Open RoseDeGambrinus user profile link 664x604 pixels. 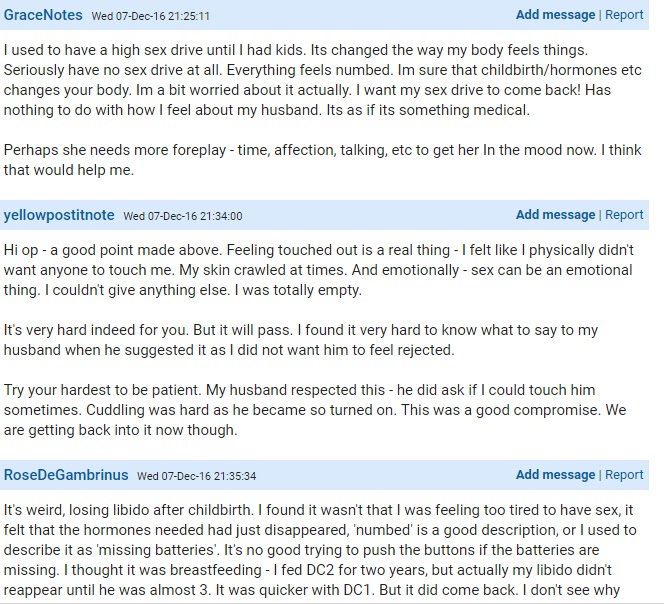coord(66,475)
